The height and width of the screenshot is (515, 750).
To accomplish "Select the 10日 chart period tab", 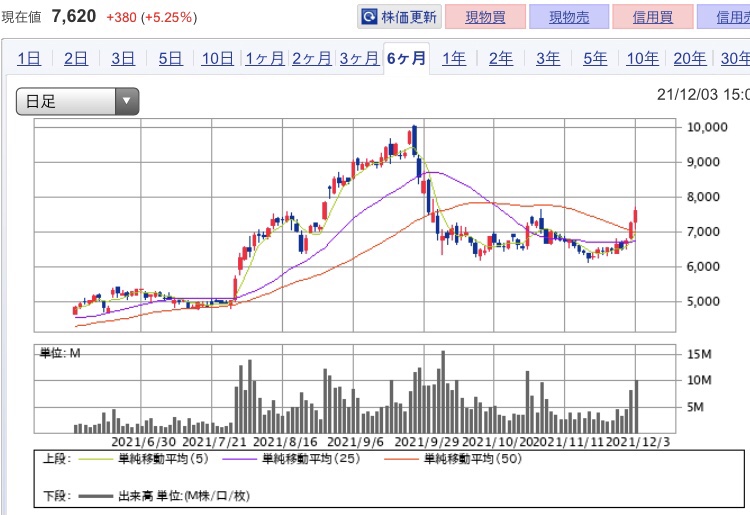I will tap(218, 59).
